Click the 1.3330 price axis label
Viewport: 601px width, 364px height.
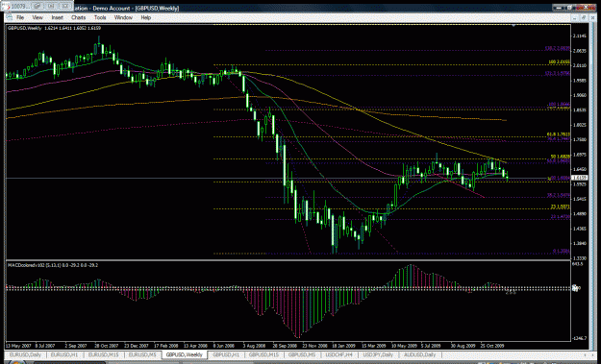point(579,258)
